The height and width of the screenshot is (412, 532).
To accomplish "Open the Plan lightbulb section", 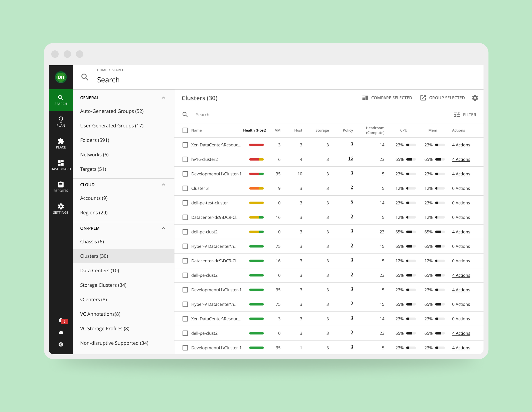I will [x=61, y=122].
